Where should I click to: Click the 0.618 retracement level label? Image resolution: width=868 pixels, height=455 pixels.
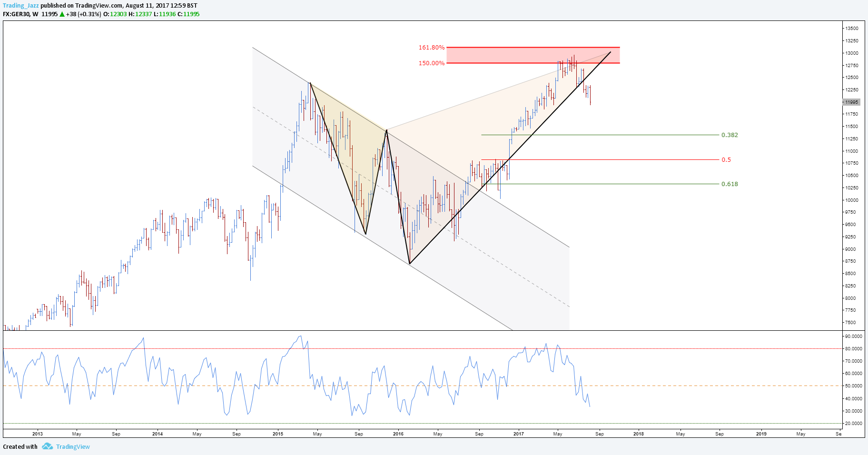pyautogui.click(x=730, y=184)
